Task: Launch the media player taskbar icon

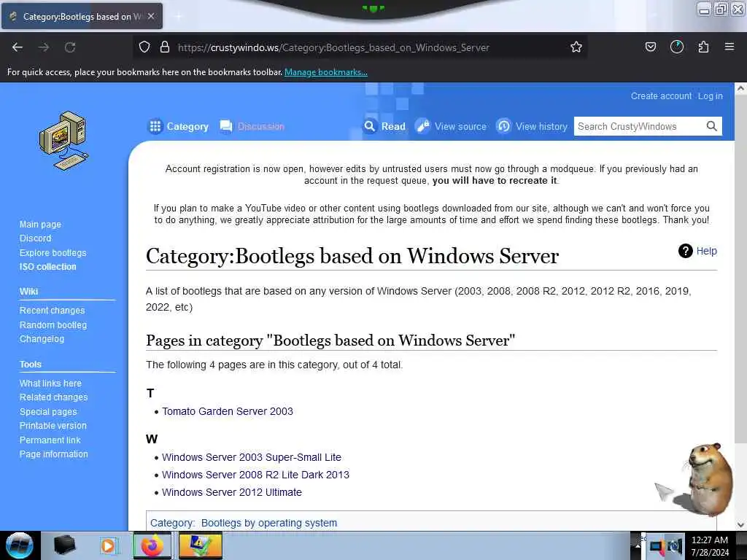Action: [x=108, y=546]
